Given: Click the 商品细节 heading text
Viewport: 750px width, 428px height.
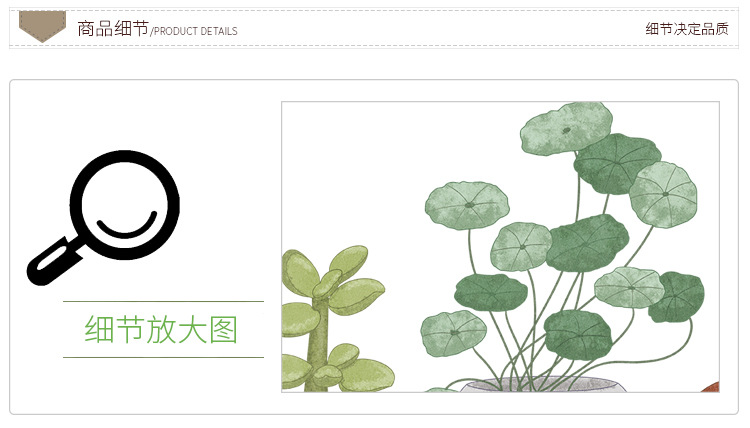Looking at the screenshot, I should [x=113, y=29].
